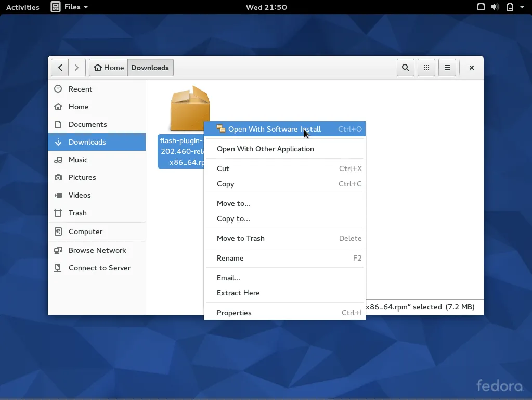Select Open With Other Application
Screen dimensions: 532x400
[x=265, y=149]
